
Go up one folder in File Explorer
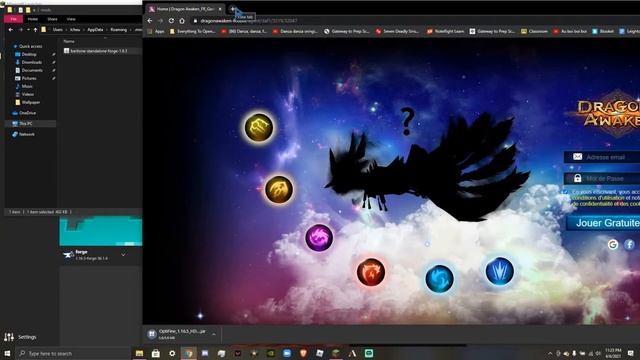(36, 30)
